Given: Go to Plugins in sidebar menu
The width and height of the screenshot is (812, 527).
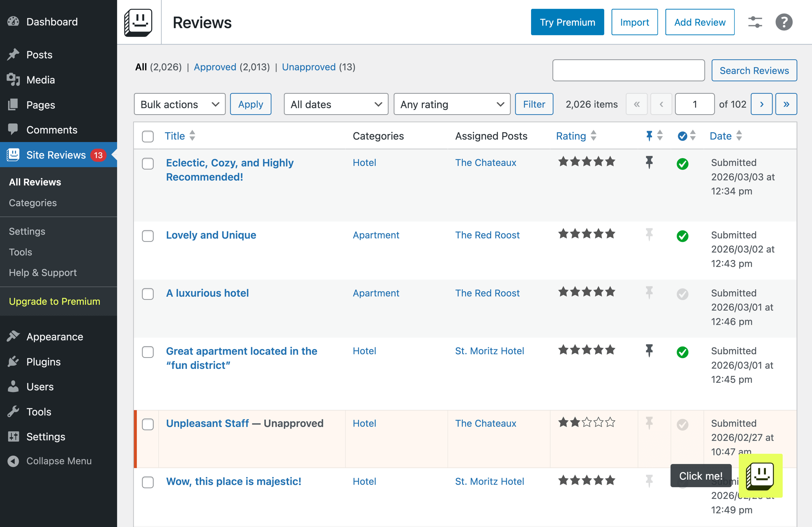Looking at the screenshot, I should [x=43, y=362].
